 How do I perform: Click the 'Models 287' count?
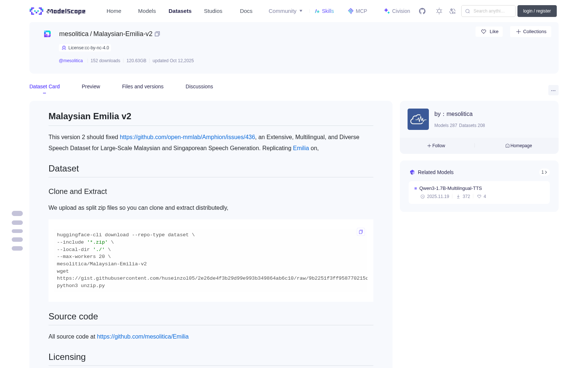click(x=446, y=125)
